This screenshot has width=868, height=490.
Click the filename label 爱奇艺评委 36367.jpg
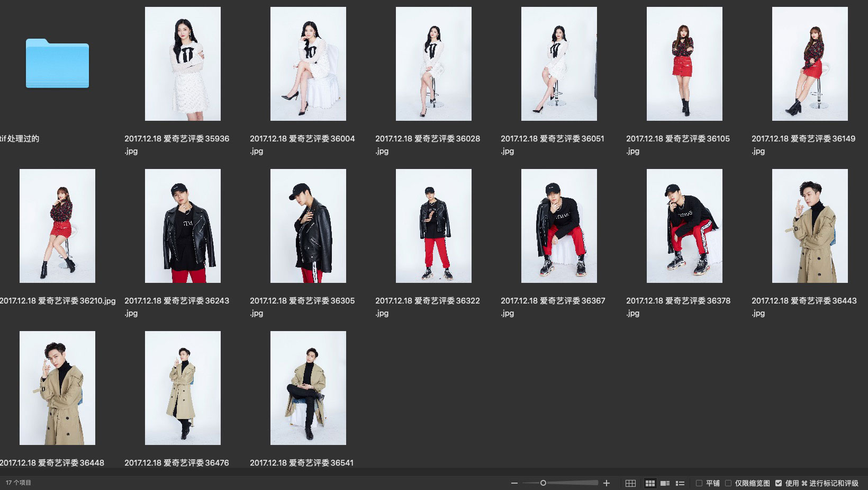553,301
